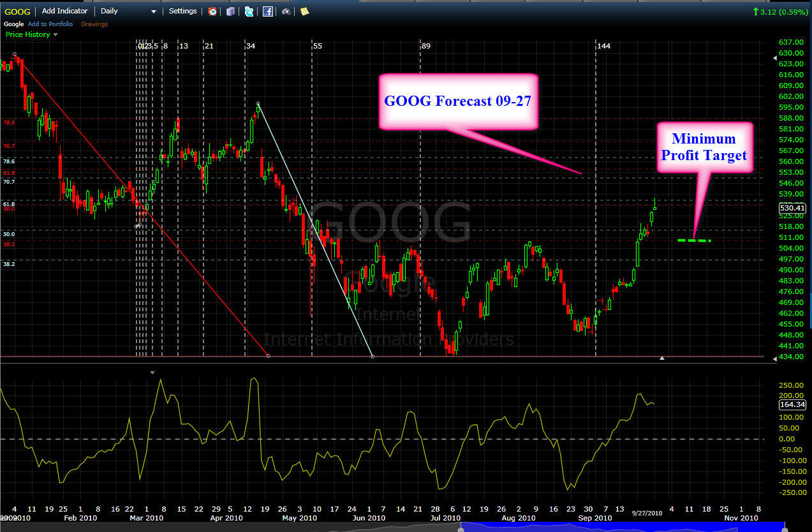The height and width of the screenshot is (532, 812).
Task: Click the red 78.6 retracement label
Action: (x=9, y=122)
